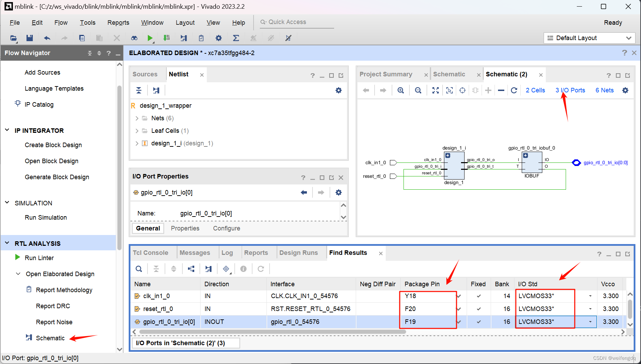Click the Quick Access search field
Image resolution: width=641 pixels, height=364 pixels.
pyautogui.click(x=297, y=22)
